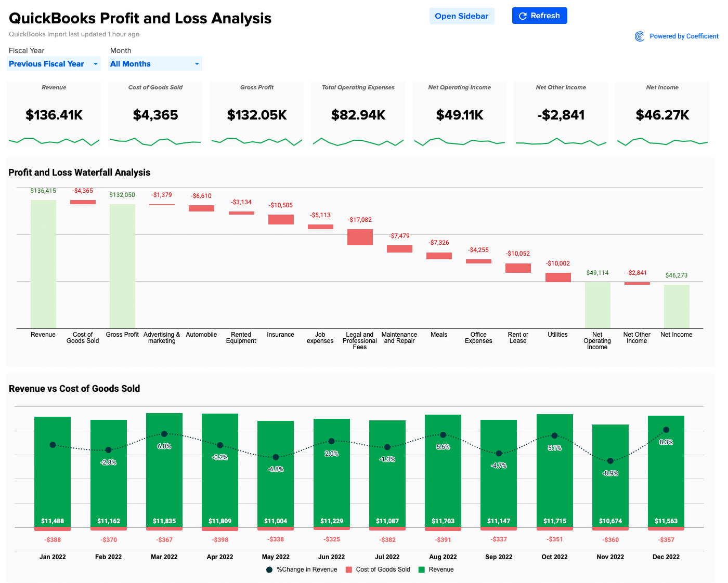Click the Jan 2022 revenue bar $11,488

tap(53, 472)
